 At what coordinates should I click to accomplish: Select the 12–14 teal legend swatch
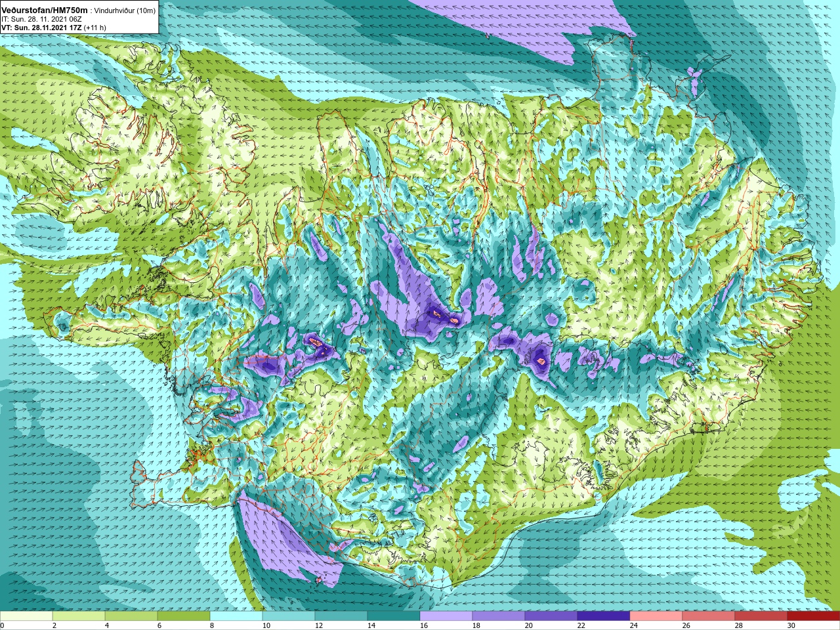341,616
